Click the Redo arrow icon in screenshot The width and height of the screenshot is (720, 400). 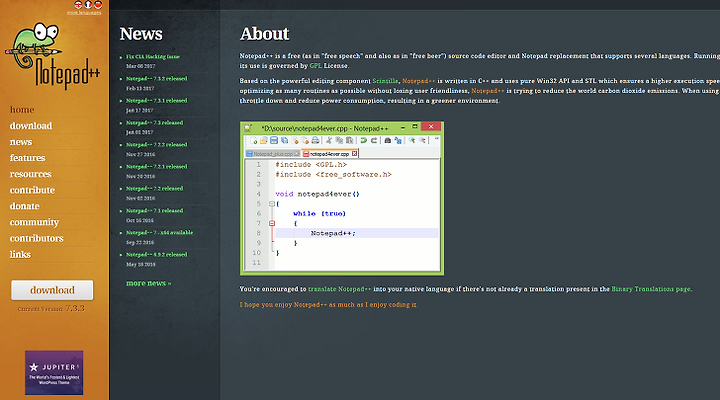(373, 141)
